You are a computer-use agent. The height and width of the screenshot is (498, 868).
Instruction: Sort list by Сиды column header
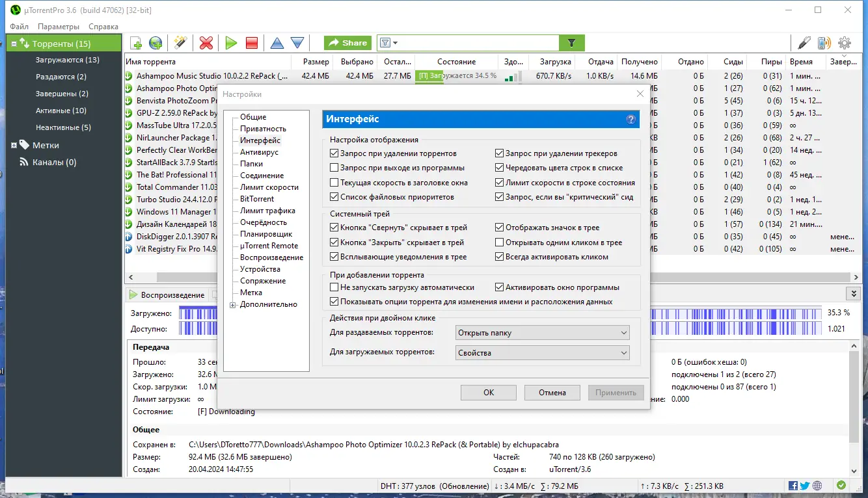[x=733, y=62]
